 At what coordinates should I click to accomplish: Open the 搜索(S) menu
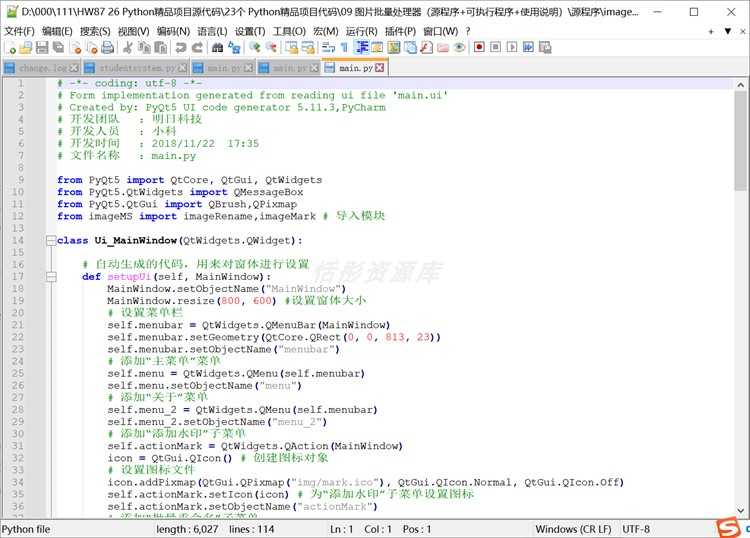pos(95,32)
